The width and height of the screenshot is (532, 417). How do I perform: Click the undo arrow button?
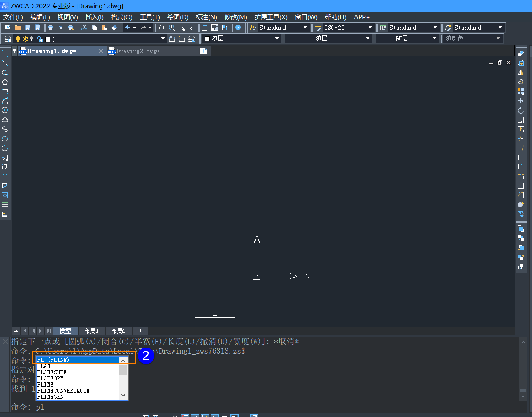(128, 28)
